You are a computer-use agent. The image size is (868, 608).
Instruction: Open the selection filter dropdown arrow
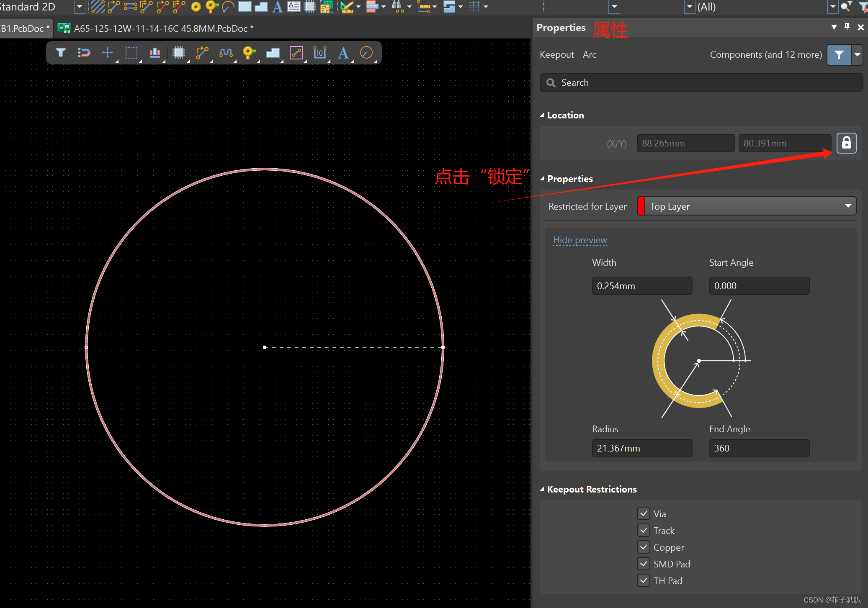(858, 55)
